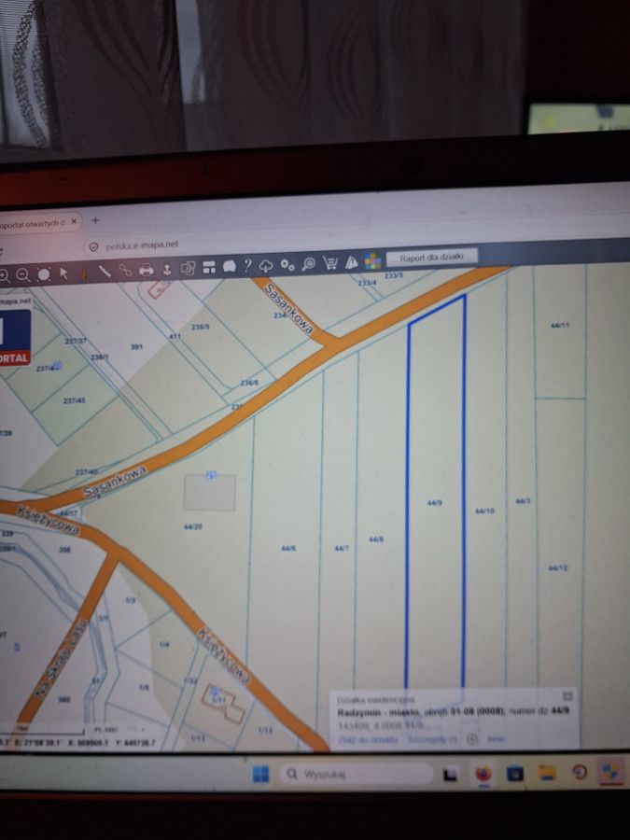This screenshot has height=840, width=630.
Task: Click the cloud upload icon
Action: coord(266,265)
